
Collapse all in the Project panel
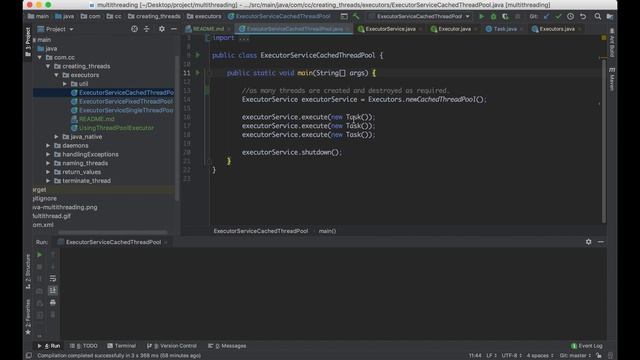[x=147, y=29]
